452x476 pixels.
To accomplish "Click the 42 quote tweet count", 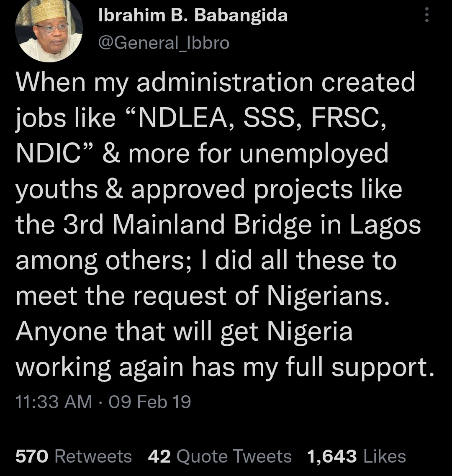I will pos(159,456).
